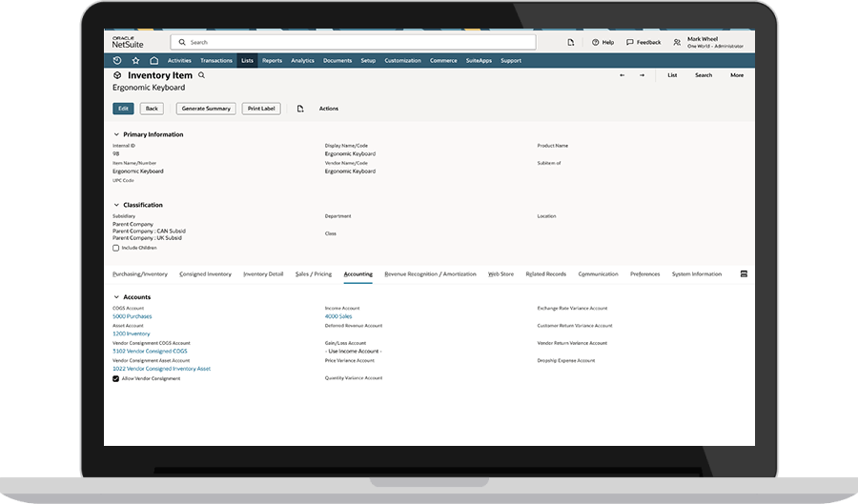Image resolution: width=858 pixels, height=504 pixels.
Task: Click the create-new document icon in header
Action: click(571, 42)
